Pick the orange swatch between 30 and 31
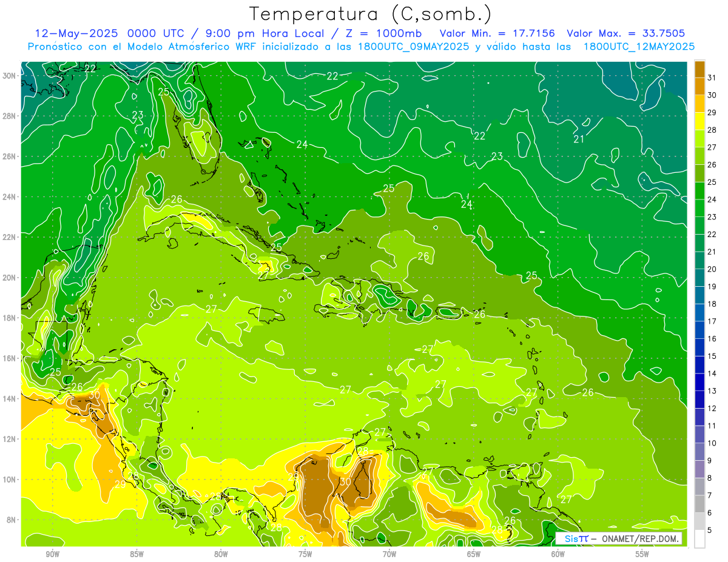728x562 pixels. [699, 86]
